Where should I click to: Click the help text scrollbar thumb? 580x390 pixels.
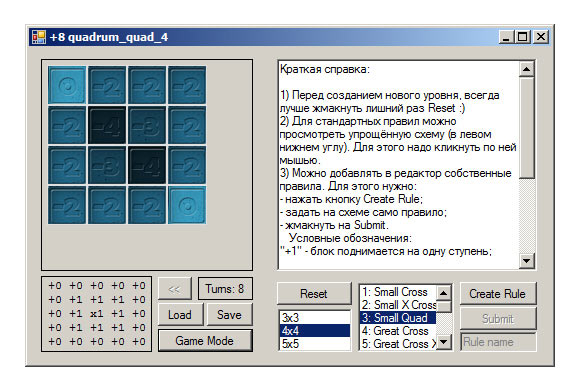(x=526, y=128)
